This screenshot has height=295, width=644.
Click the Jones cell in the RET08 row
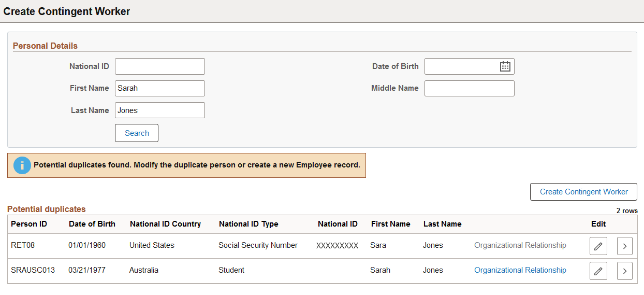coord(433,245)
